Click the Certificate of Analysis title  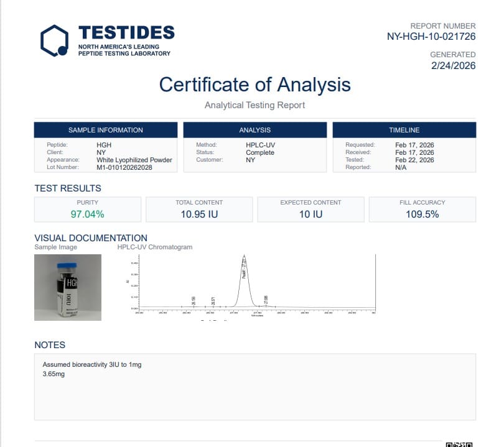(254, 85)
